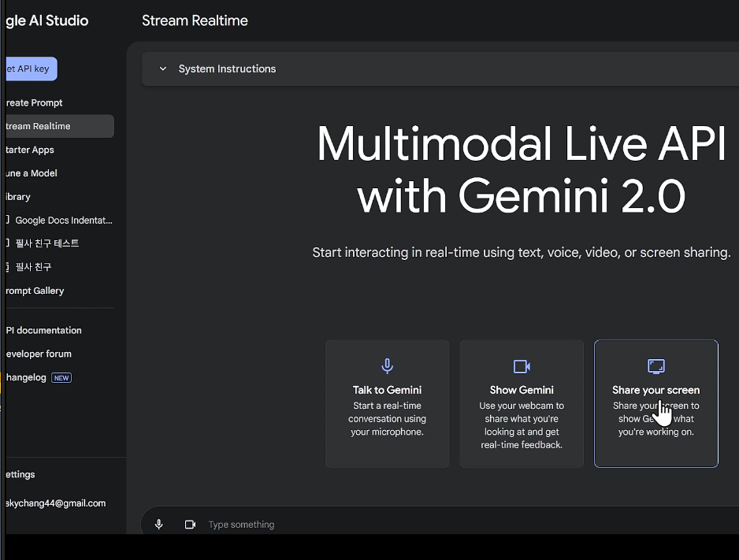Open Prompt Gallery in the sidebar
The width and height of the screenshot is (739, 560).
pyautogui.click(x=35, y=291)
